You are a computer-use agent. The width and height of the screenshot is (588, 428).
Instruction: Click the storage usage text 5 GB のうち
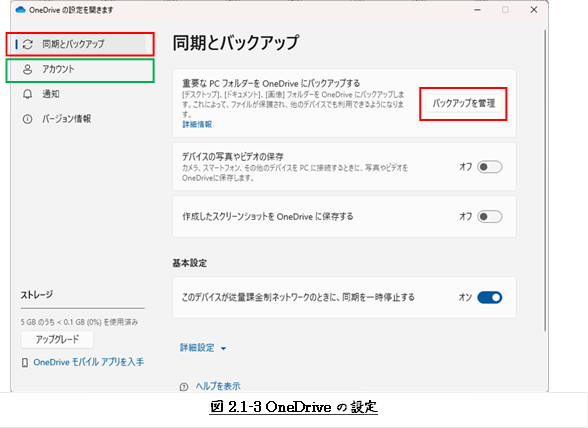[79, 322]
